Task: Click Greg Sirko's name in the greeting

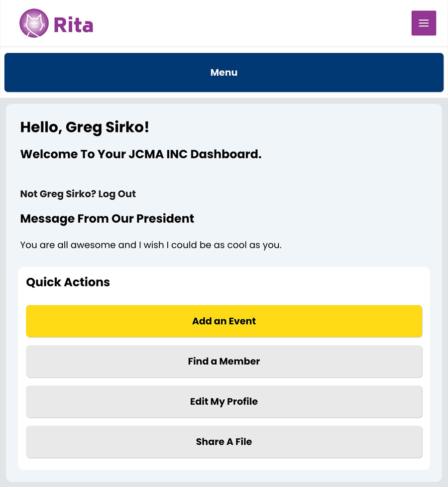Action: click(x=107, y=127)
